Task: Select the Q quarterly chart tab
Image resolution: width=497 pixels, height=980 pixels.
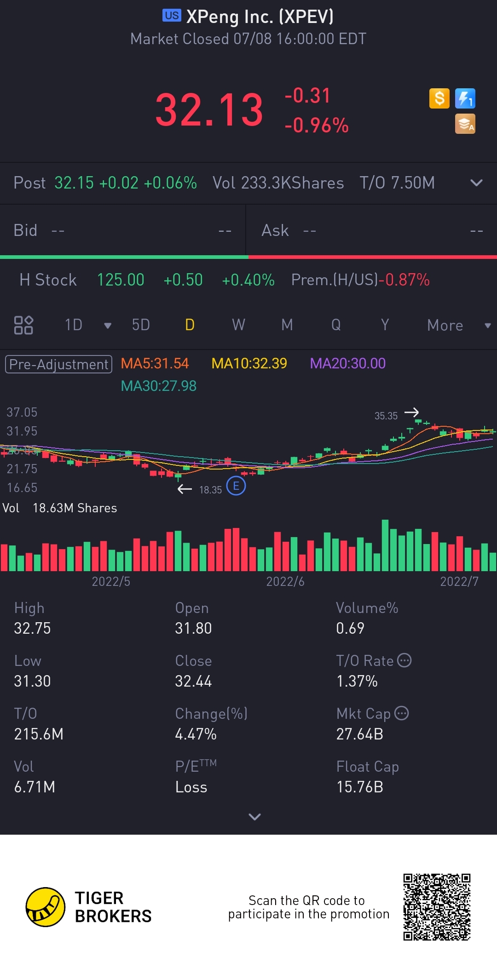Action: click(x=336, y=325)
